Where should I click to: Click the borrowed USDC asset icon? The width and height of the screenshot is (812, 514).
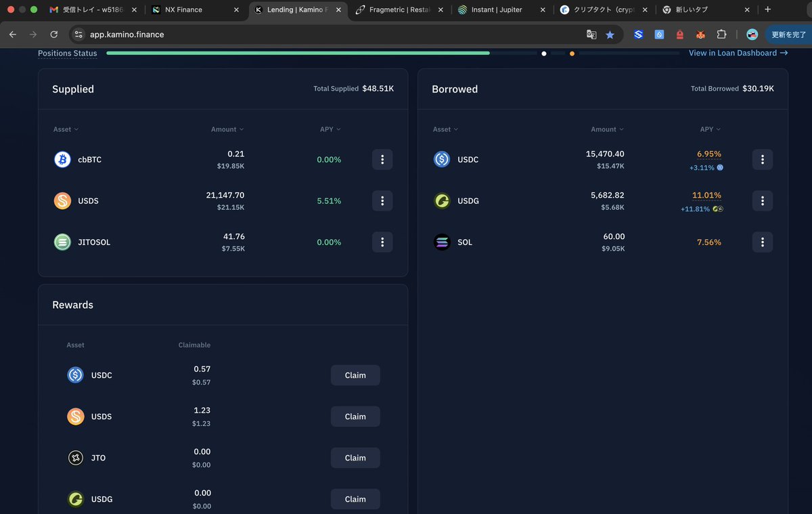tap(442, 159)
